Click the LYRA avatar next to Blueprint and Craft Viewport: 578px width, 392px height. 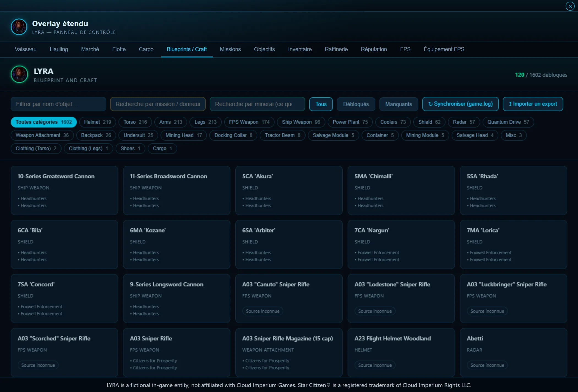click(x=19, y=74)
